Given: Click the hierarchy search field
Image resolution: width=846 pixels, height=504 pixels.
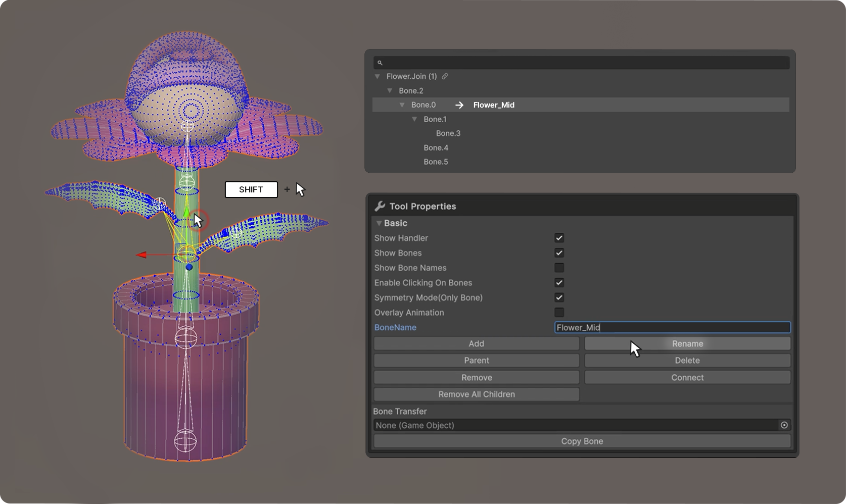Looking at the screenshot, I should coord(581,63).
